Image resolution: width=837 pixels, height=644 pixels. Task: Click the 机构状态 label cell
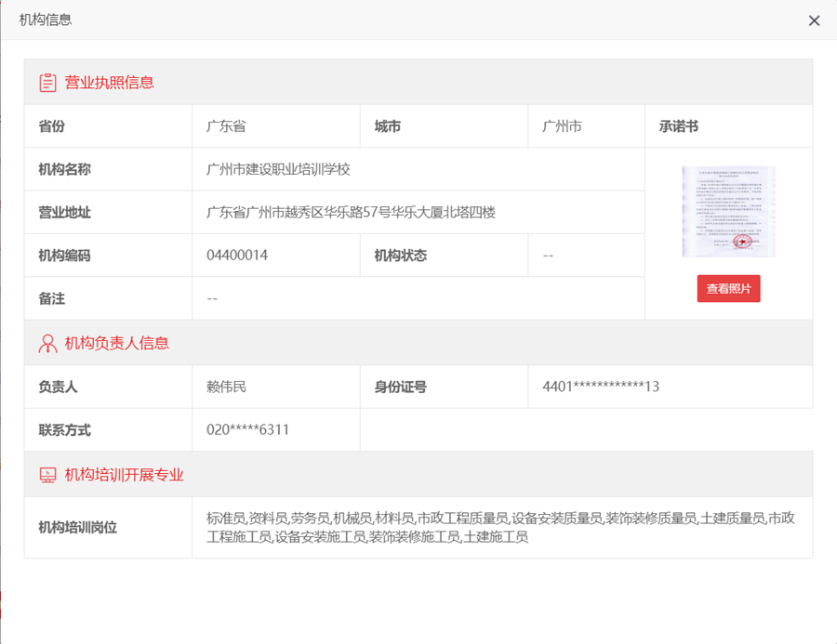(445, 256)
